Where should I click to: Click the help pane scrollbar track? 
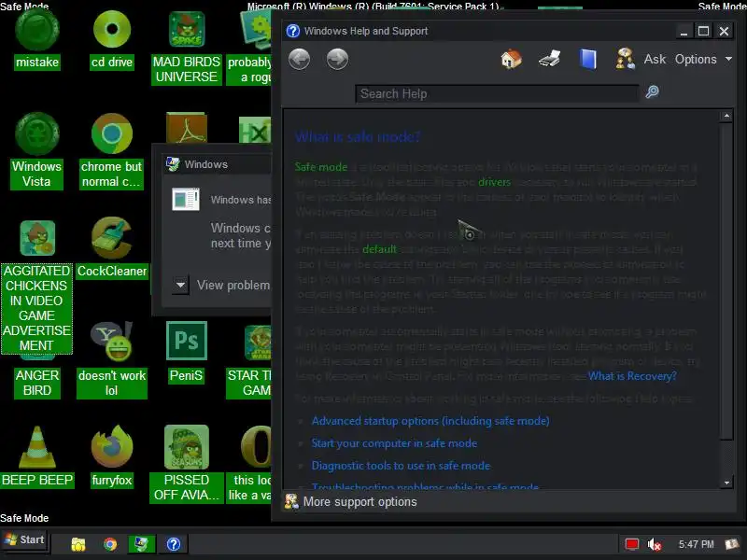(726, 457)
